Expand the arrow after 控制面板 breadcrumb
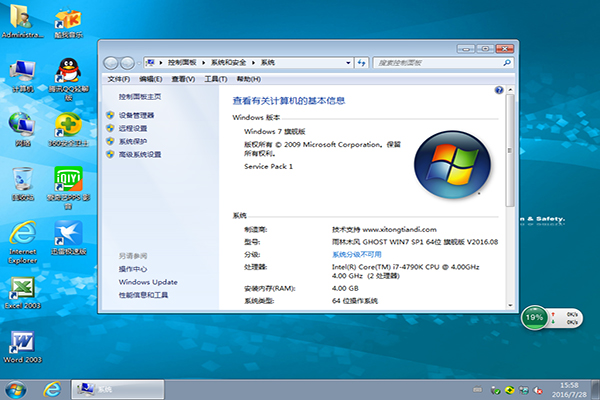Viewport: 600px width, 400px height. pyautogui.click(x=203, y=63)
